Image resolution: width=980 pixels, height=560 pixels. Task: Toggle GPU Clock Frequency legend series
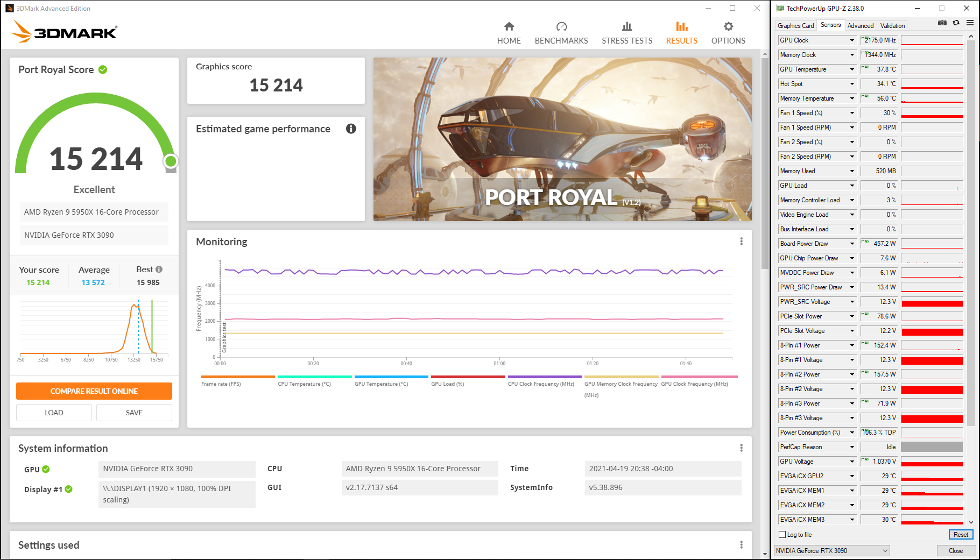click(x=699, y=380)
